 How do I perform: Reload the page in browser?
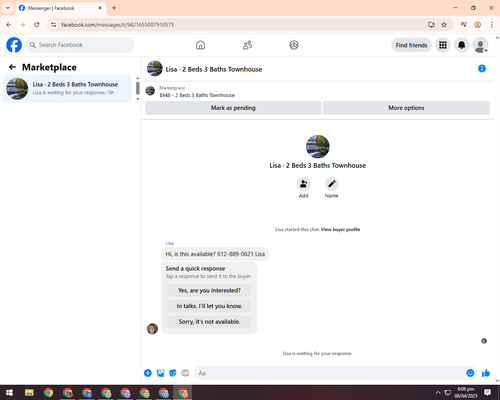pyautogui.click(x=37, y=25)
